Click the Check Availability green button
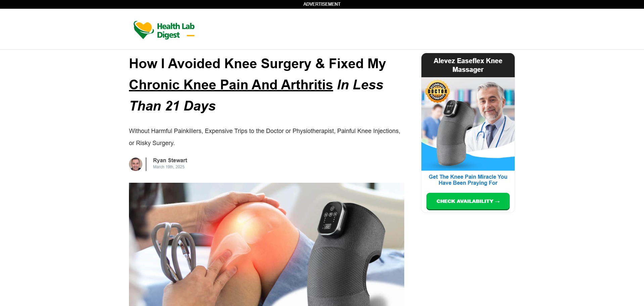Viewport: 644px width, 306px height. click(468, 201)
